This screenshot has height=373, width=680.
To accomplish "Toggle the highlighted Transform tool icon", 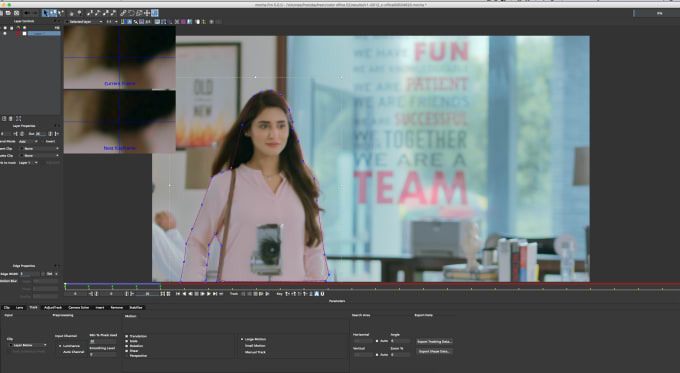I will click(155, 13).
